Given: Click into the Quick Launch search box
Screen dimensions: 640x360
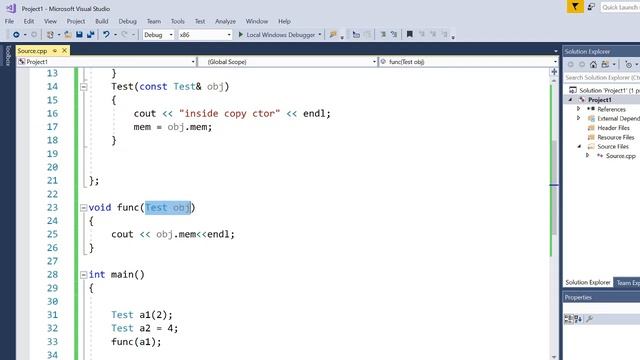Looking at the screenshot, I should click(620, 7).
